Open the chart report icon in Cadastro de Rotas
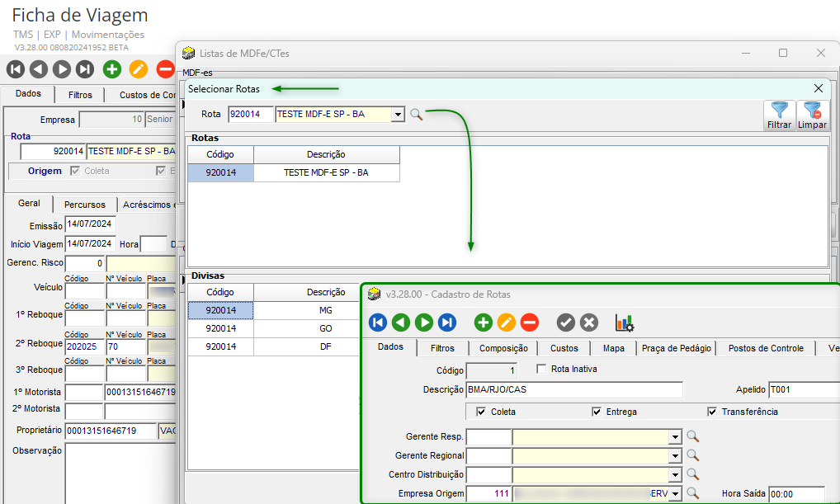The width and height of the screenshot is (840, 504). [625, 323]
